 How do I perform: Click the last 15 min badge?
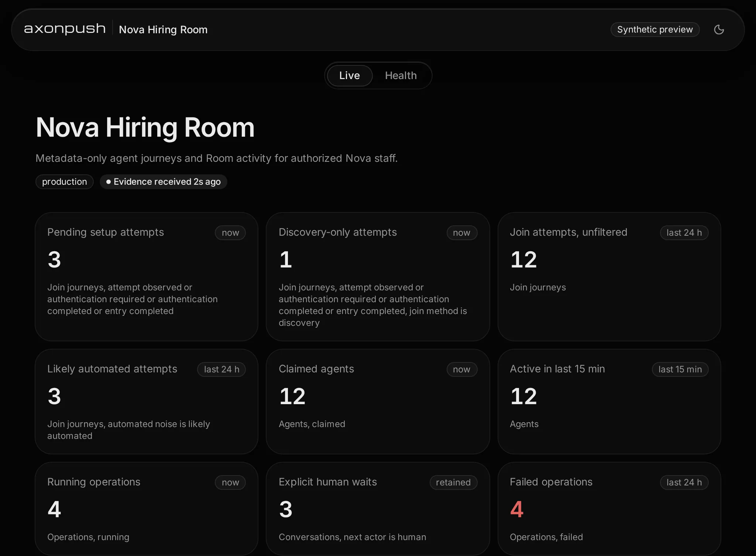click(680, 369)
